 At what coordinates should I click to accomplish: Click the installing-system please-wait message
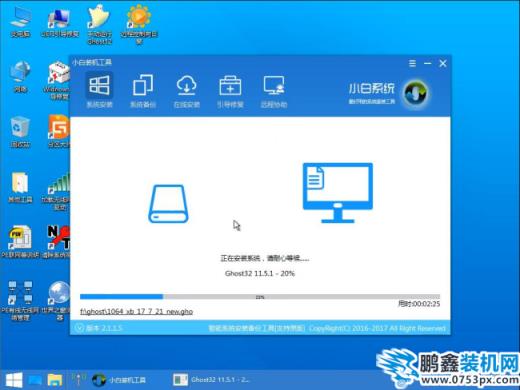tap(265, 258)
